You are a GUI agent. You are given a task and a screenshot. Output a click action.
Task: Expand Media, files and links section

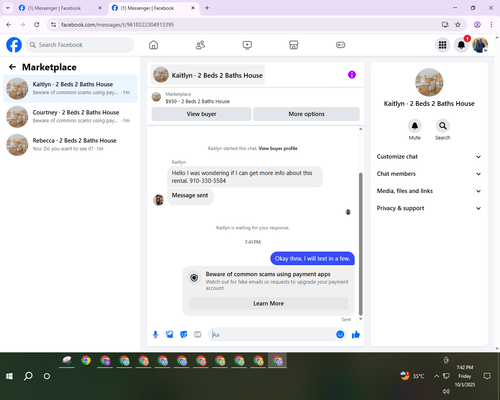tap(429, 191)
